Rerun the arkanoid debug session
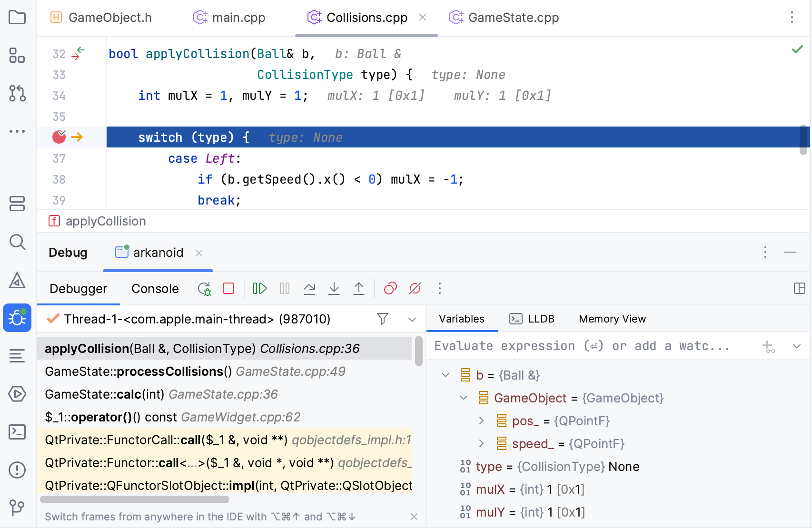This screenshot has width=812, height=528. (x=205, y=288)
